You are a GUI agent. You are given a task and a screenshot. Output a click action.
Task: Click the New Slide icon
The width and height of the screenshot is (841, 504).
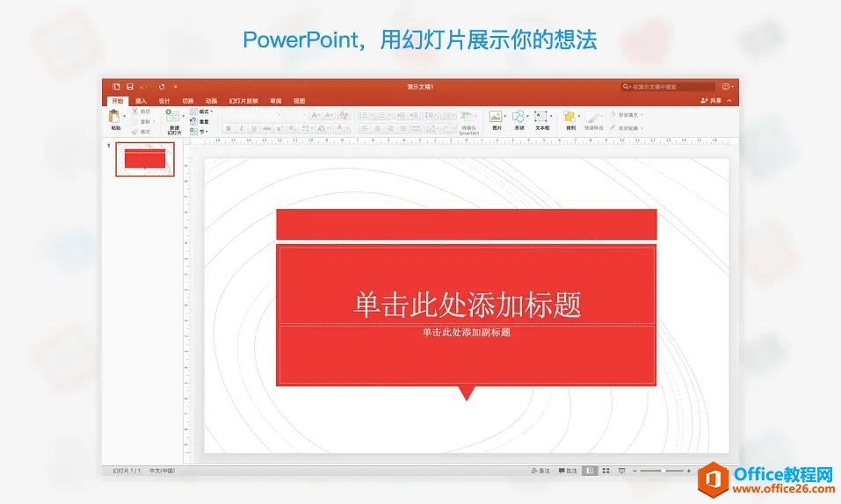tap(173, 117)
